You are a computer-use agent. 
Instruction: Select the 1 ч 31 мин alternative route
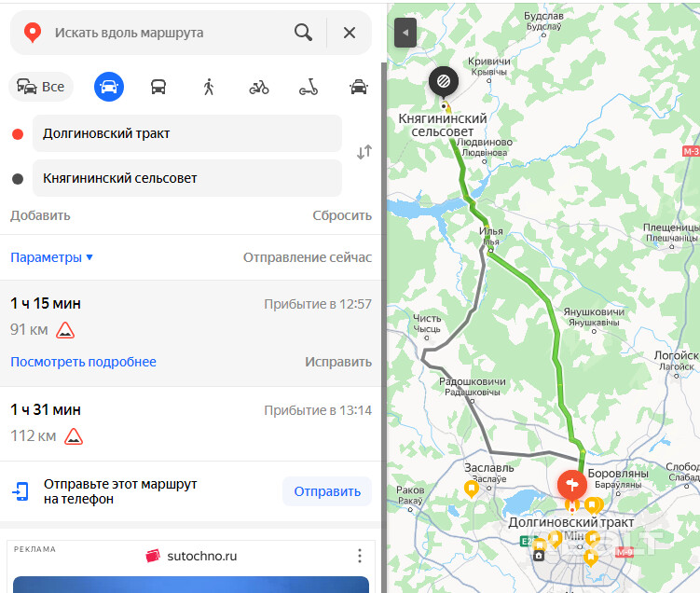(191, 423)
